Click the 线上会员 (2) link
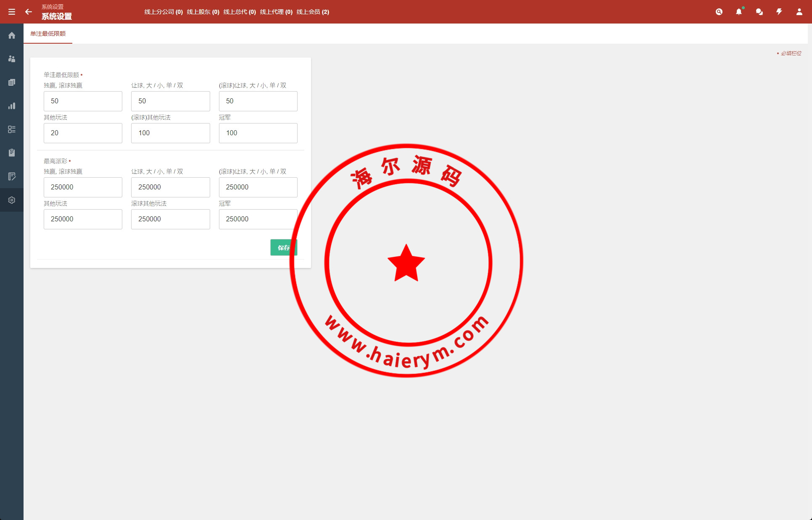Image resolution: width=812 pixels, height=520 pixels. coord(313,12)
